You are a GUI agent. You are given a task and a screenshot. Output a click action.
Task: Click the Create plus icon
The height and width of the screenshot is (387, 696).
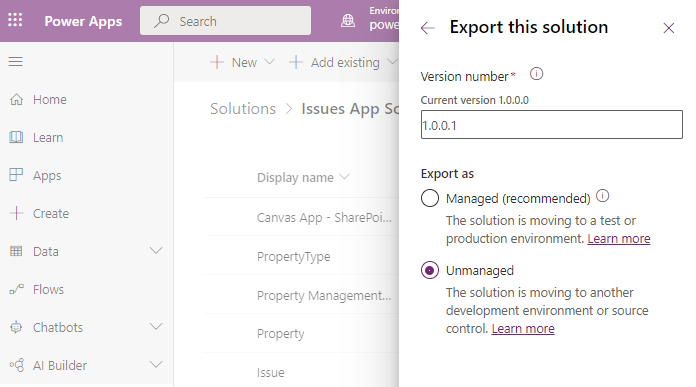16,213
